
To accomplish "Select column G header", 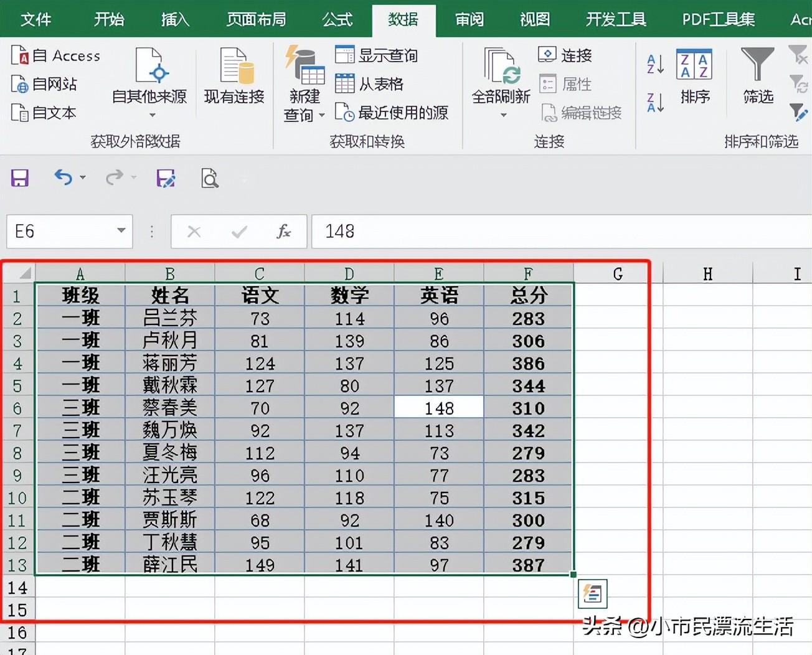I will click(618, 273).
